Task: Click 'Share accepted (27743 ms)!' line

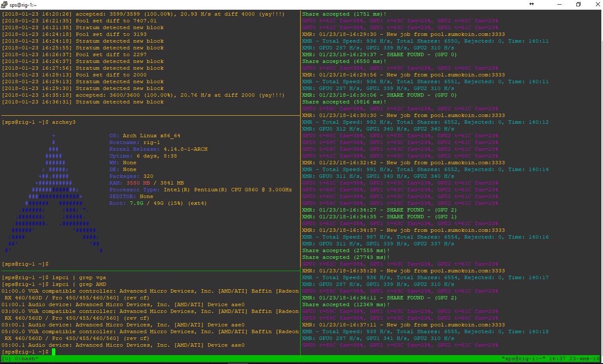Action: (346, 257)
